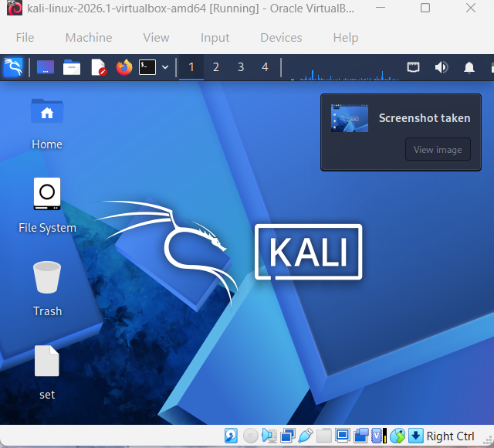This screenshot has height=448, width=494.
Task: Open the terminal emulator icon
Action: tap(147, 67)
